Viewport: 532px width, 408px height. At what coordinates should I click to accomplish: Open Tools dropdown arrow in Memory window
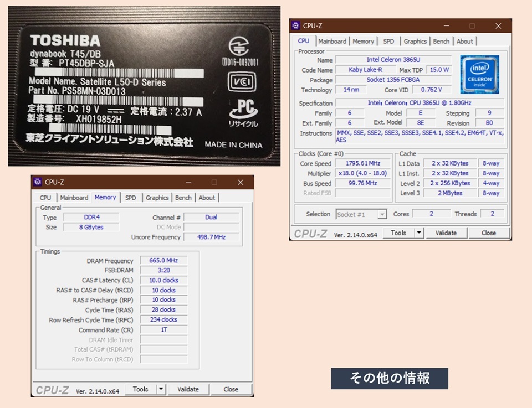(161, 389)
